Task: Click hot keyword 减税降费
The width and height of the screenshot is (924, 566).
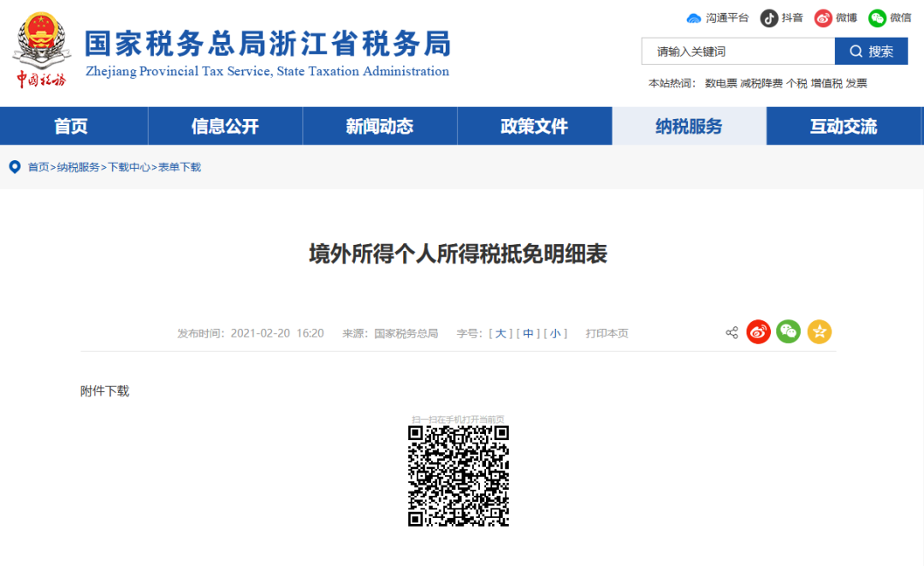Action: coord(761,84)
